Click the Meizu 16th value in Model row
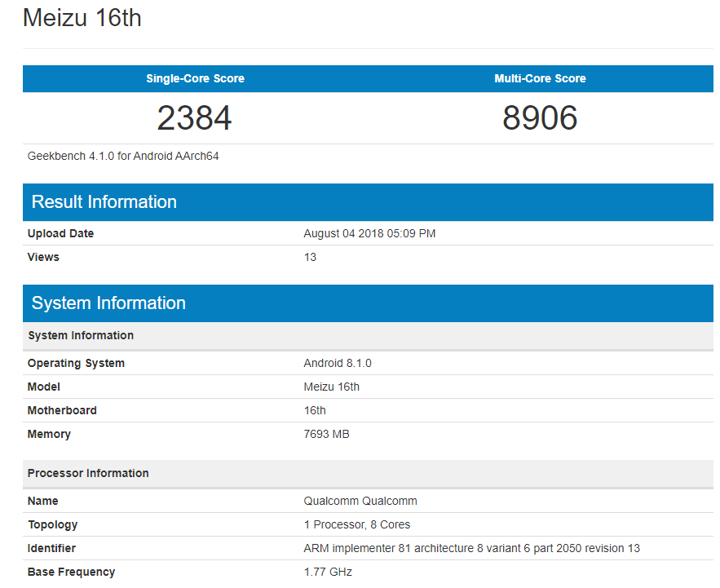720x588 pixels. point(331,387)
